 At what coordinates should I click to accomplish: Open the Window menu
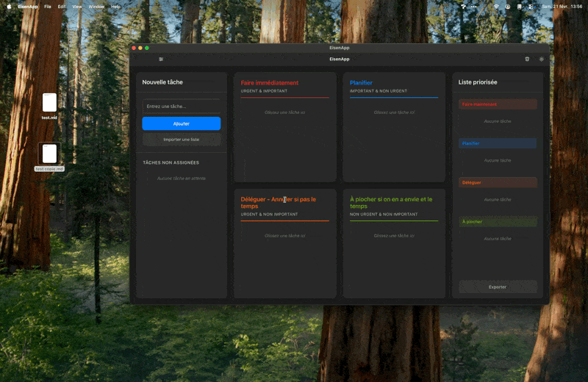(96, 7)
